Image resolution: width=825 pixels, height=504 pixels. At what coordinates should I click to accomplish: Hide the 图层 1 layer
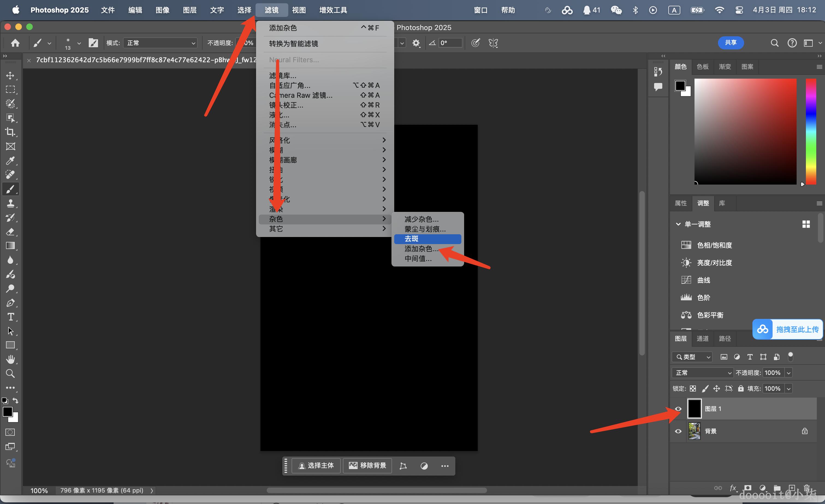(x=678, y=408)
